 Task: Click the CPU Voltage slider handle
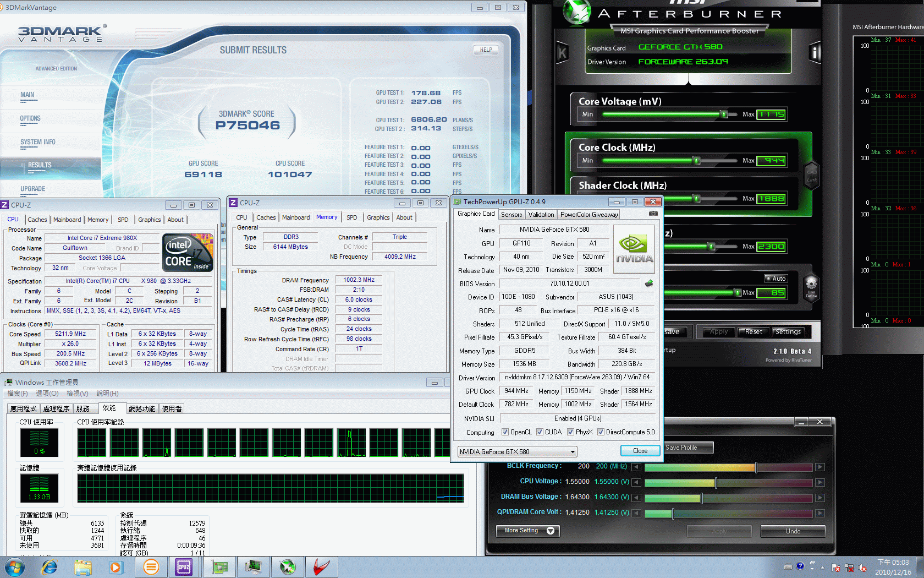click(x=716, y=483)
